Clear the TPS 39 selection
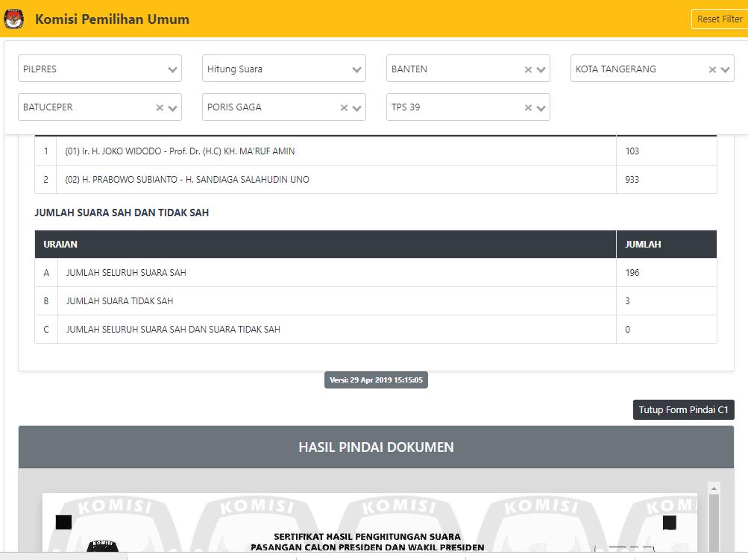Viewport: 748px width, 560px height. pos(528,108)
